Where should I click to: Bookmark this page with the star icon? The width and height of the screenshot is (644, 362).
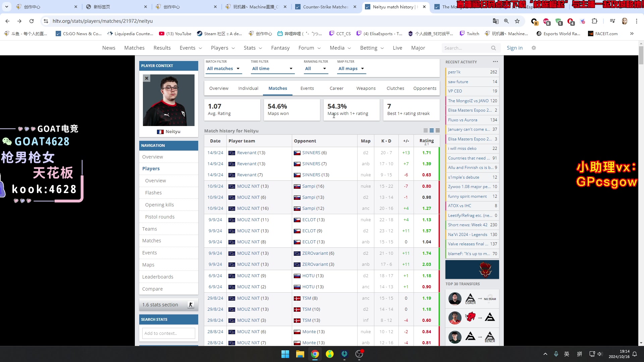(517, 21)
